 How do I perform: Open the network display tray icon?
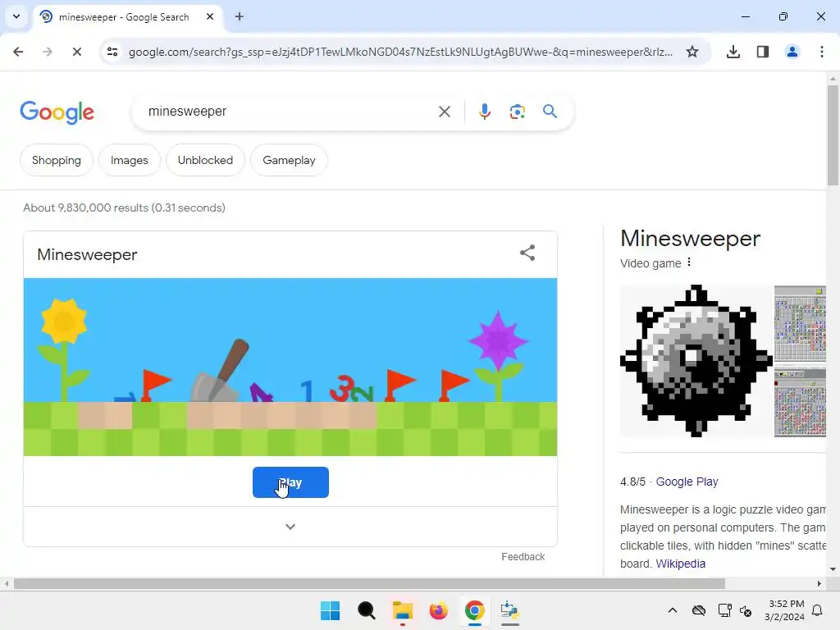[x=725, y=610]
